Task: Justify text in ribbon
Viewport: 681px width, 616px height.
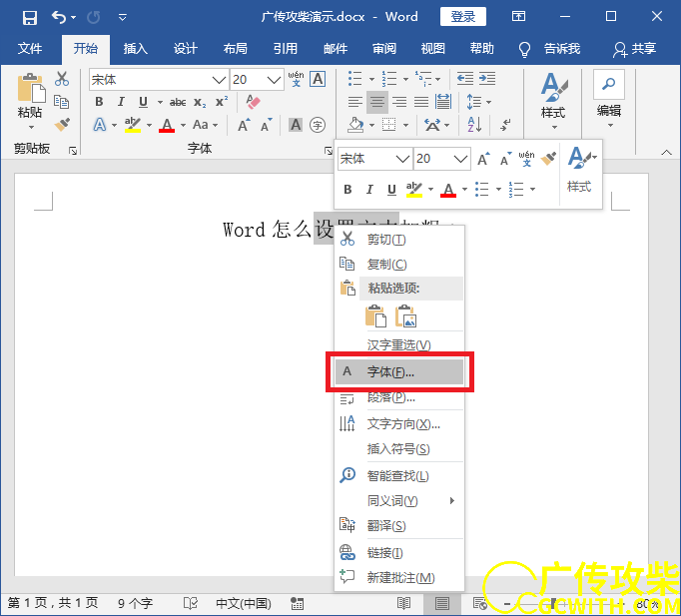Action: [x=420, y=102]
